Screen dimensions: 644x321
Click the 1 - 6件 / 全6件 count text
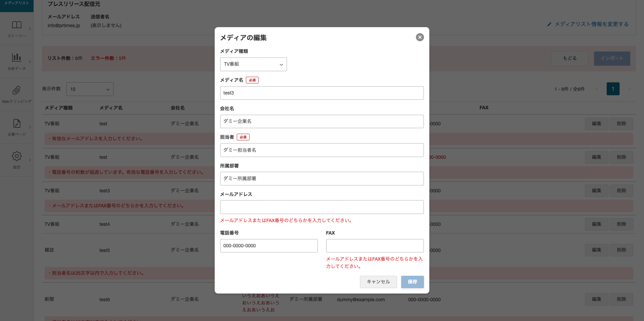click(570, 89)
